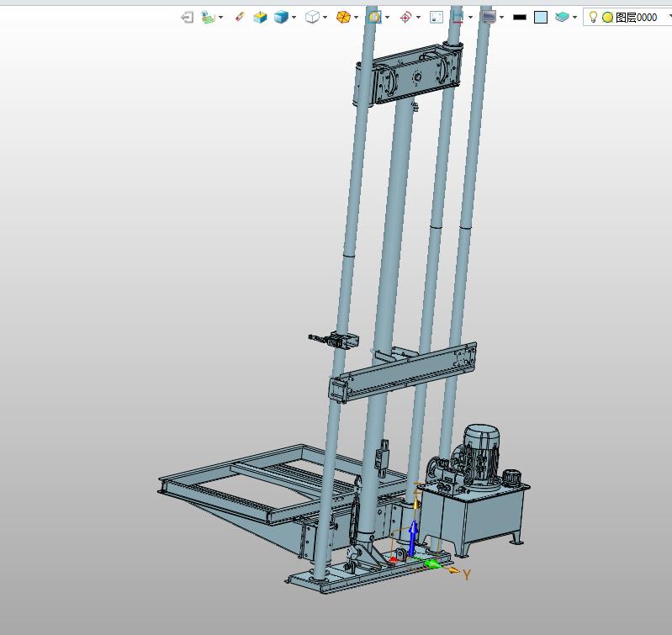Pick the light blue fill color swatch
This screenshot has width=672, height=635.
541,17
